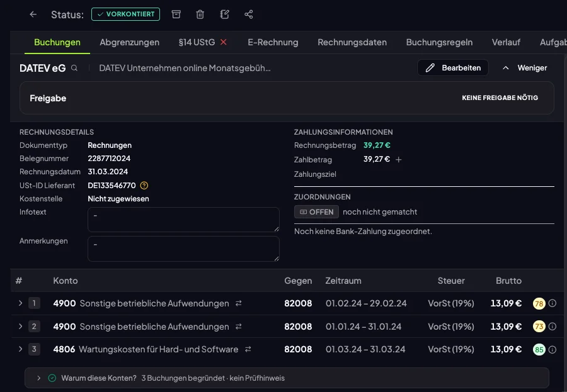Swap account icon on row 2 Konto 4900
567x392 pixels.
tap(239, 326)
